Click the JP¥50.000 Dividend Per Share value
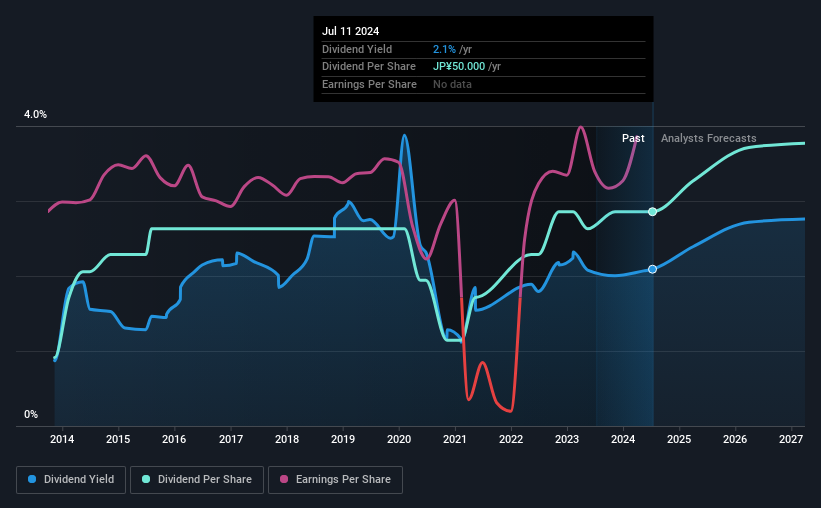The height and width of the screenshot is (508, 821). tap(459, 67)
